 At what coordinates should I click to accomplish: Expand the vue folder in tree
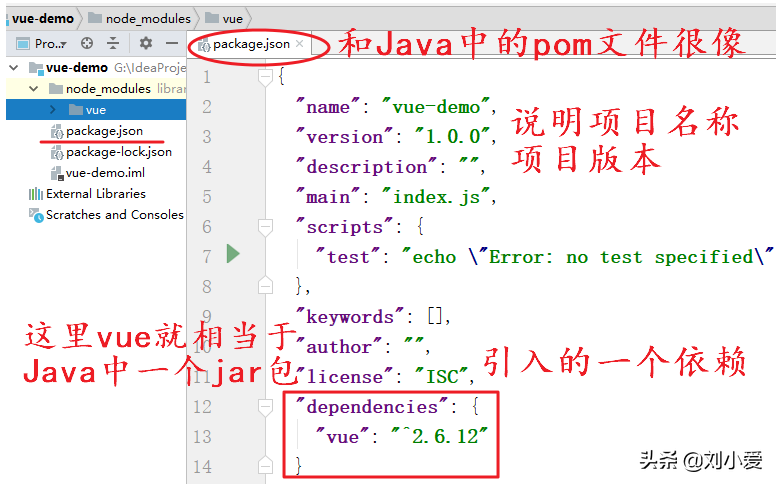[54, 110]
